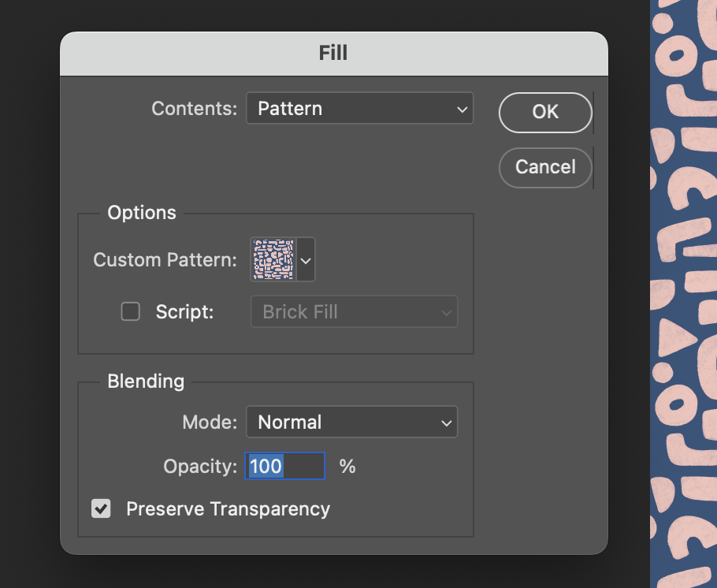The height and width of the screenshot is (588, 717).
Task: Click inside the Opacity value field
Action: tap(284, 466)
